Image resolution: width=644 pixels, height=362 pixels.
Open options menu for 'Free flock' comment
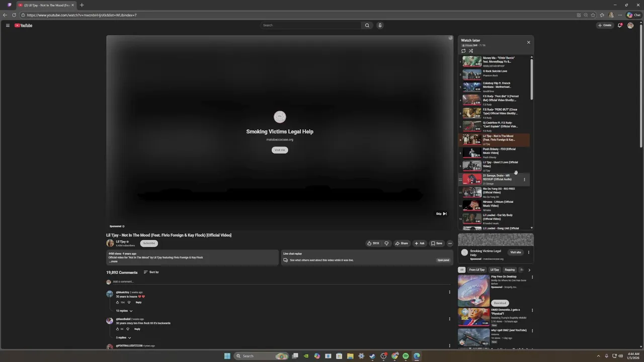pyautogui.click(x=450, y=319)
